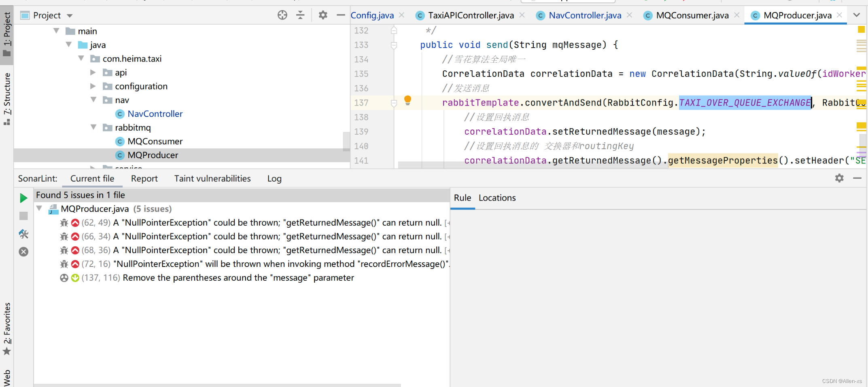Click the clear results X icon
This screenshot has width=868, height=387.
pyautogui.click(x=23, y=252)
